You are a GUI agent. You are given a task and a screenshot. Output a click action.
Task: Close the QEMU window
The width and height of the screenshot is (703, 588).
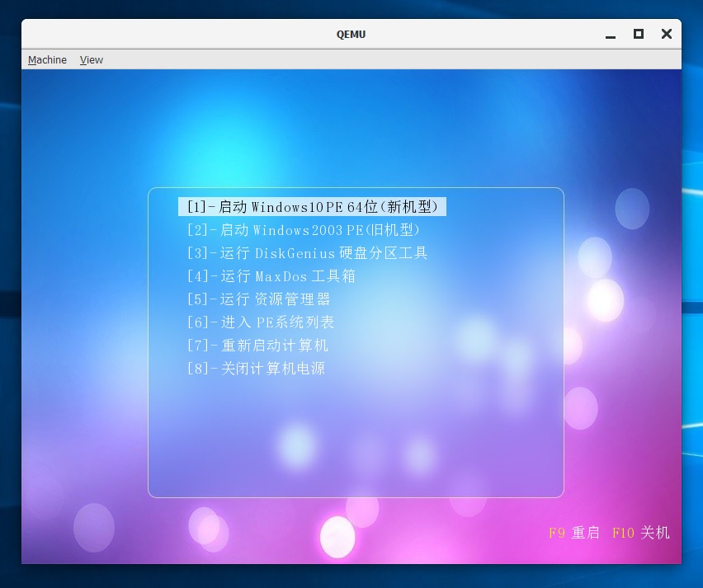[x=667, y=34]
